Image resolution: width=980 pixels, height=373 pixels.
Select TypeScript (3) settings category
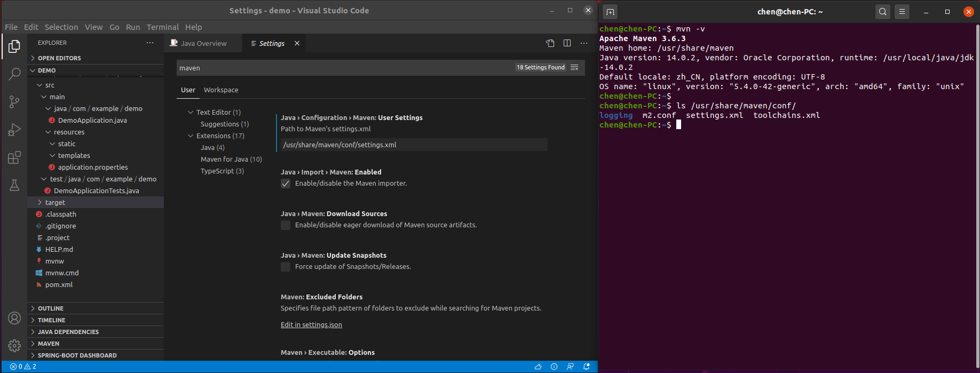click(x=222, y=171)
